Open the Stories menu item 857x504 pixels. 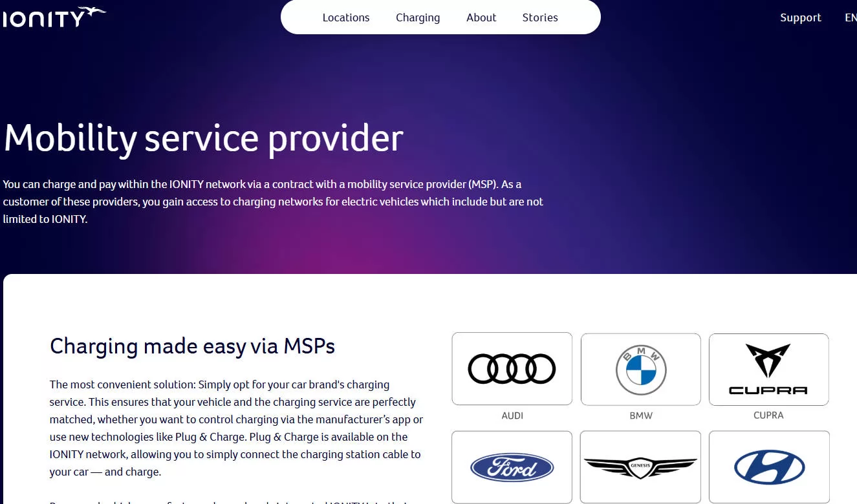(x=540, y=17)
